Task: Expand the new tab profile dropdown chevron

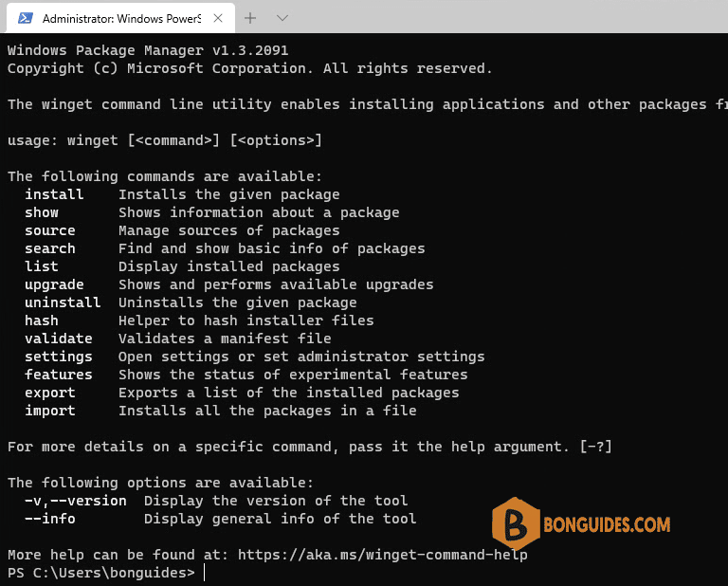Action: tap(282, 18)
